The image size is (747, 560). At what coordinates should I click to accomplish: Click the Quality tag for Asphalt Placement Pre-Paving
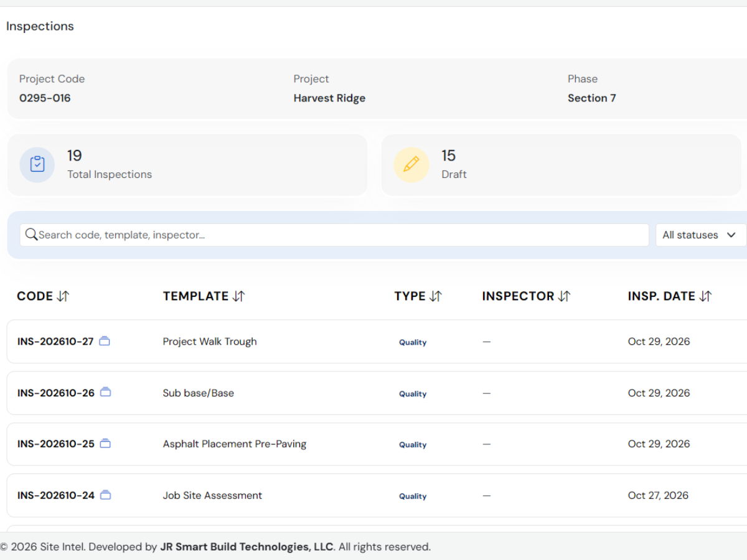pos(413,445)
